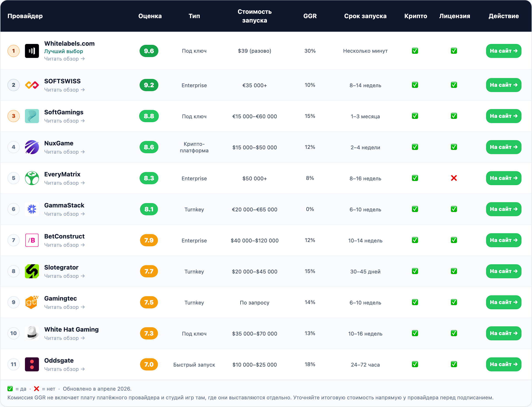Click the crypto checkmark for Whitelabels.com
The image size is (532, 407).
pos(415,51)
